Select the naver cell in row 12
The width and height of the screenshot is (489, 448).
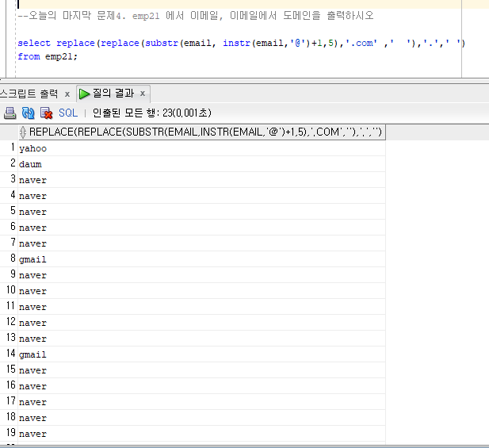(202, 323)
